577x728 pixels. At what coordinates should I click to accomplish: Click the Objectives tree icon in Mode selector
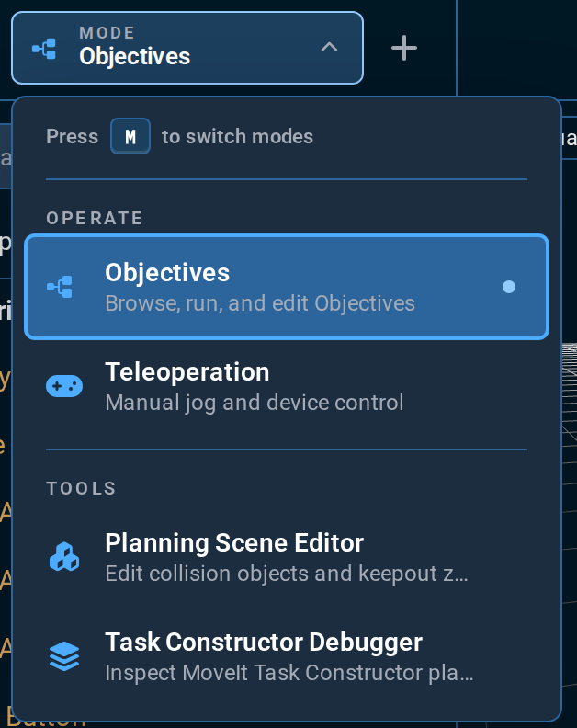click(x=44, y=49)
